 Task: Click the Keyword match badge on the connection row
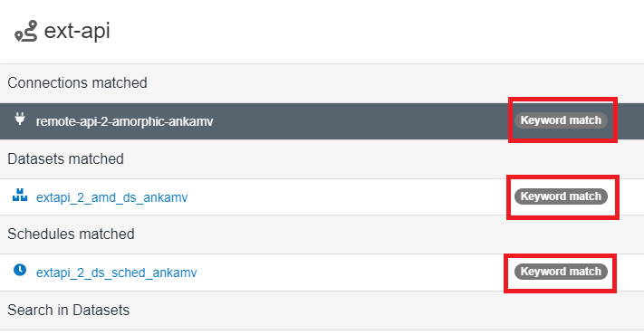(561, 120)
